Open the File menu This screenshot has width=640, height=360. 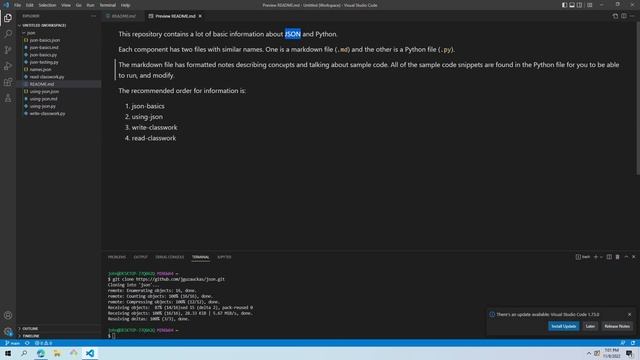(17, 5)
